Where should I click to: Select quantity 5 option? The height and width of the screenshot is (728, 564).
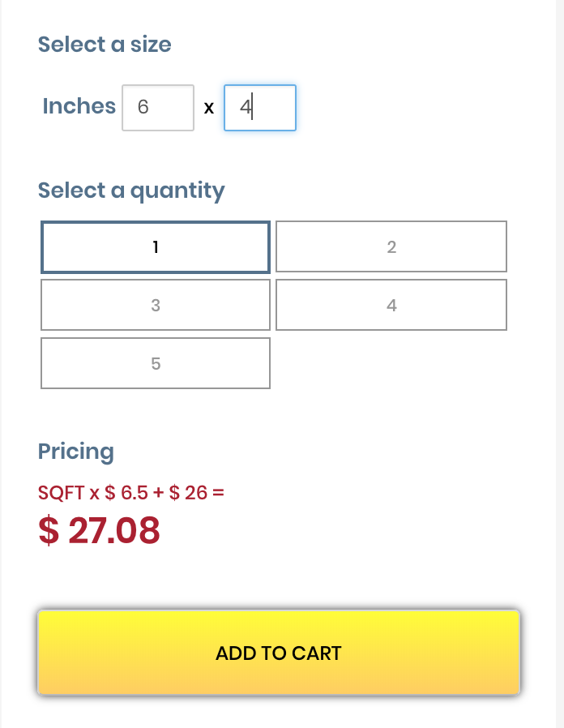click(x=155, y=364)
